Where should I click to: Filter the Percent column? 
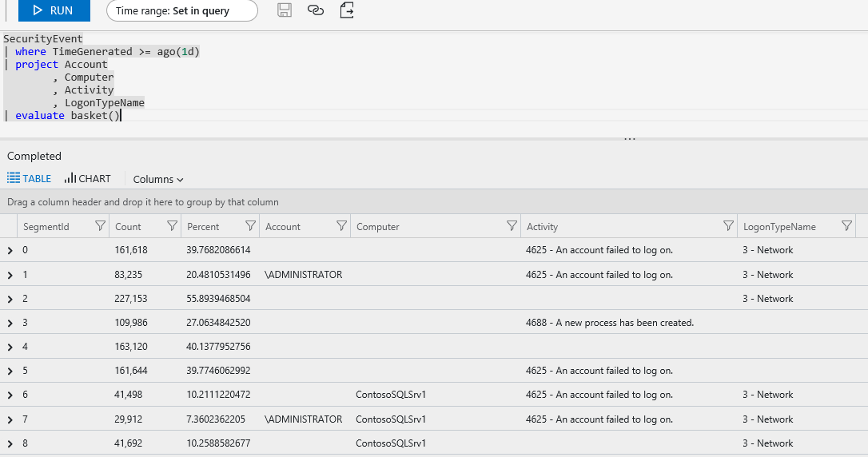click(250, 226)
